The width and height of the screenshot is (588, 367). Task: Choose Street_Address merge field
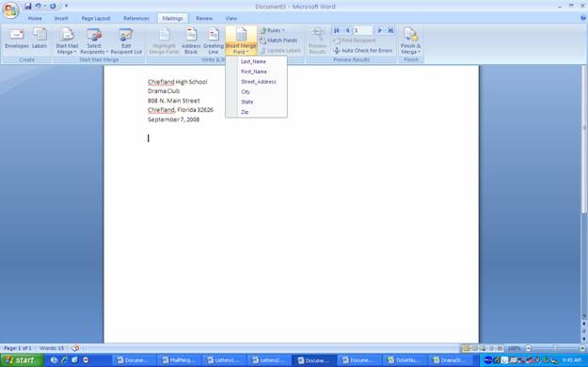259,82
